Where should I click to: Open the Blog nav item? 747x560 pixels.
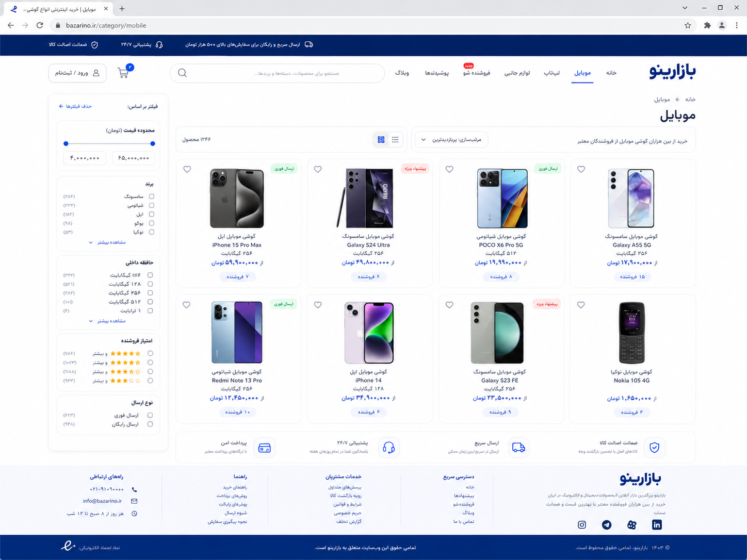click(x=402, y=73)
